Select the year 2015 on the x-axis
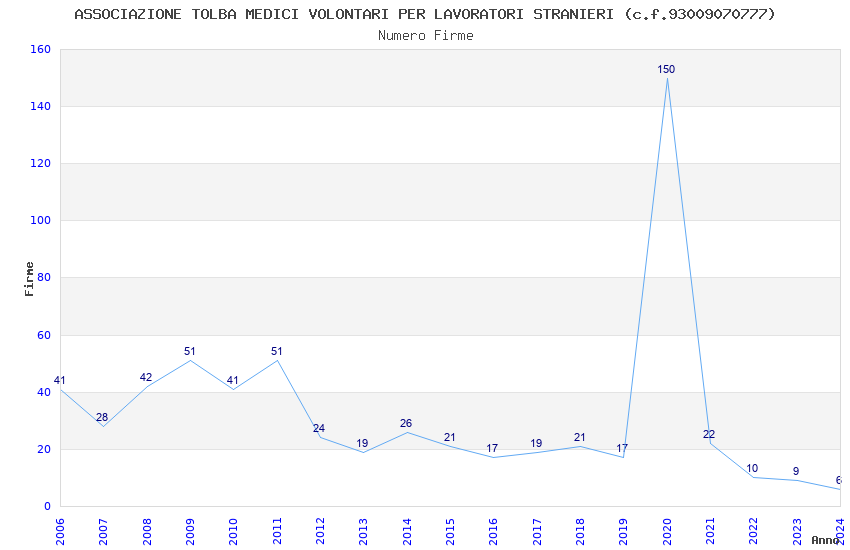850x550 pixels. [x=450, y=532]
